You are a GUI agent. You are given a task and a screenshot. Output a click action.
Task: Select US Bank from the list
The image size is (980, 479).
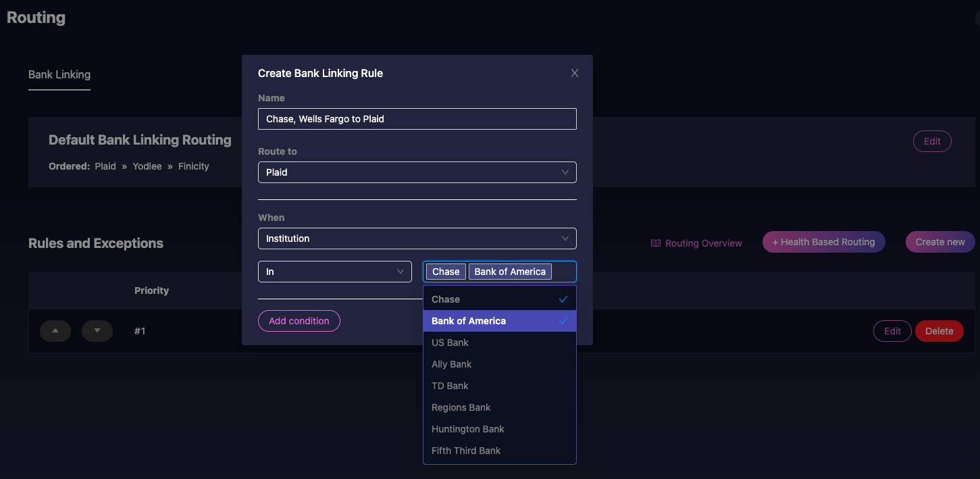coord(500,343)
